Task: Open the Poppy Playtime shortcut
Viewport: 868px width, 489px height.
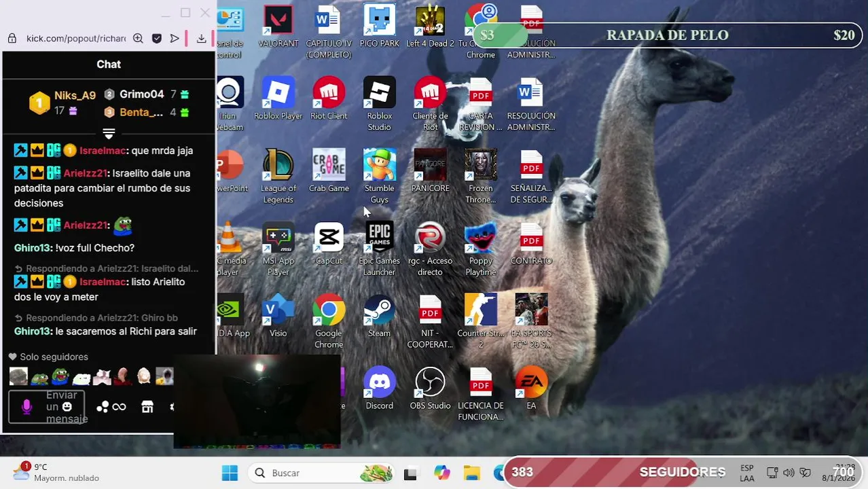Action: pyautogui.click(x=480, y=249)
